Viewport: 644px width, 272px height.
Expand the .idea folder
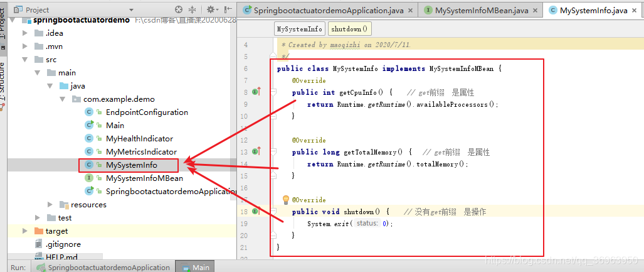[x=24, y=33]
